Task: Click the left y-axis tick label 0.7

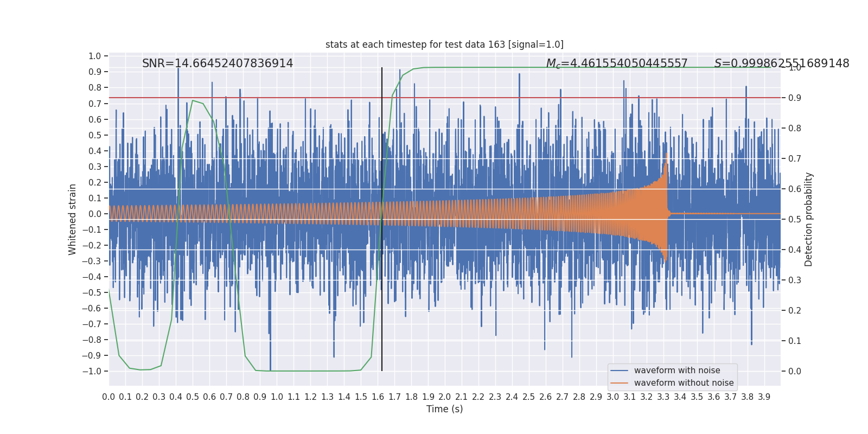Action: (x=95, y=104)
